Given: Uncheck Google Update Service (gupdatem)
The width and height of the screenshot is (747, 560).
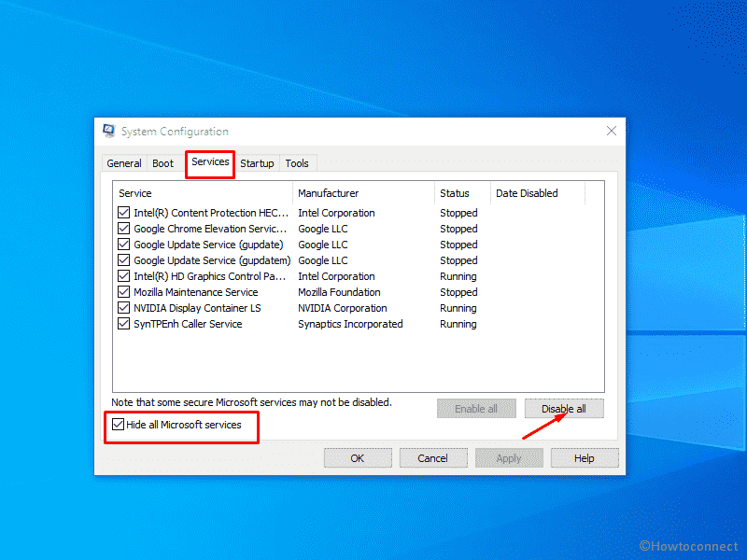Looking at the screenshot, I should point(124,259).
